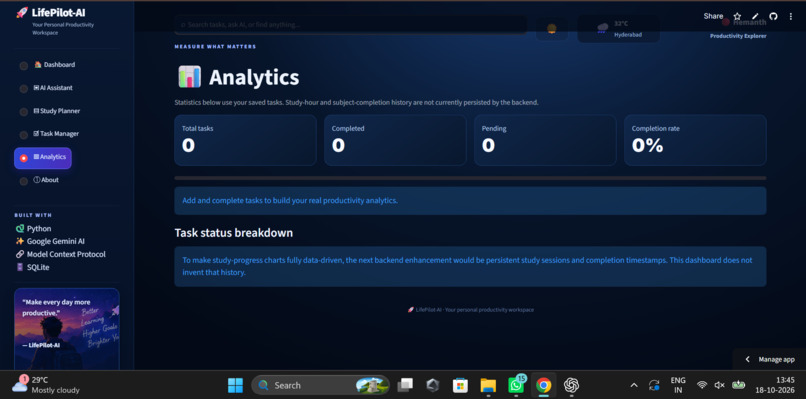Screen dimensions: 806x399
Task: Click the Analytics bar chart icon
Action: point(189,77)
